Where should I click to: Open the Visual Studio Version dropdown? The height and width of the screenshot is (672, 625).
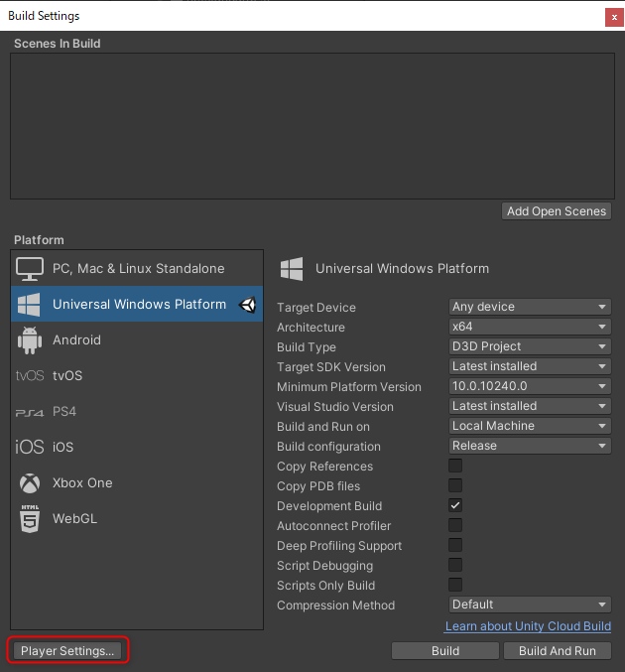[x=530, y=406]
